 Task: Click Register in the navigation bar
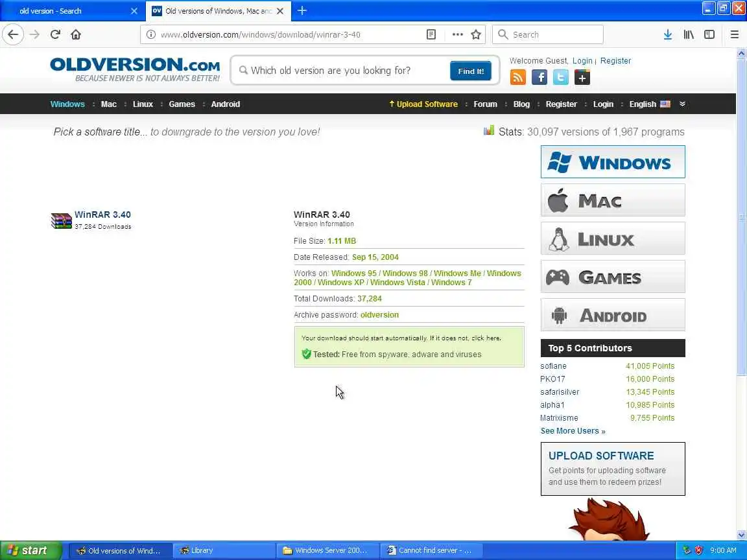(561, 104)
